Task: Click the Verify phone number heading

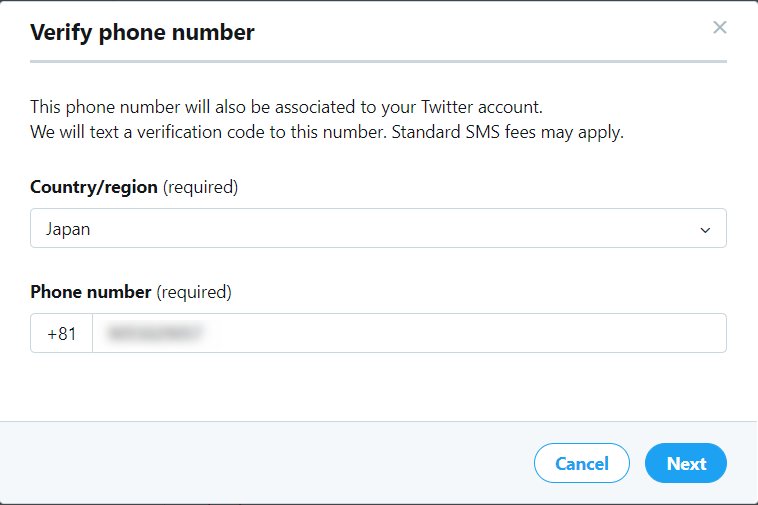Action: (142, 33)
